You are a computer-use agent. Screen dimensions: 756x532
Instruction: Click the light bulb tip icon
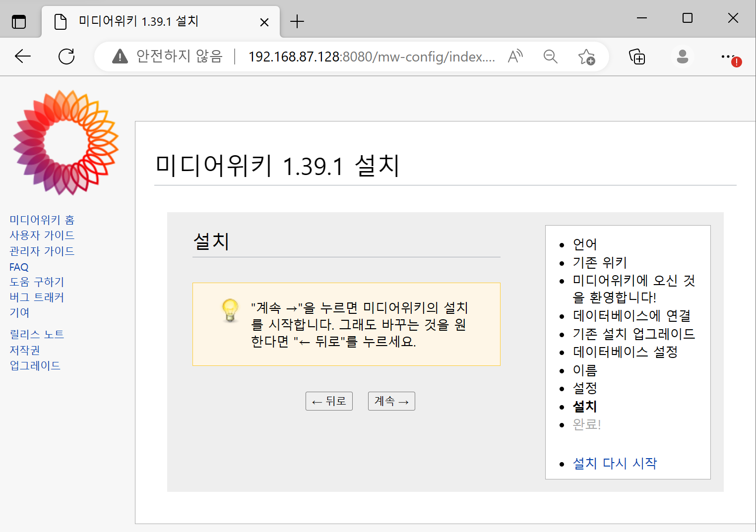click(x=230, y=310)
